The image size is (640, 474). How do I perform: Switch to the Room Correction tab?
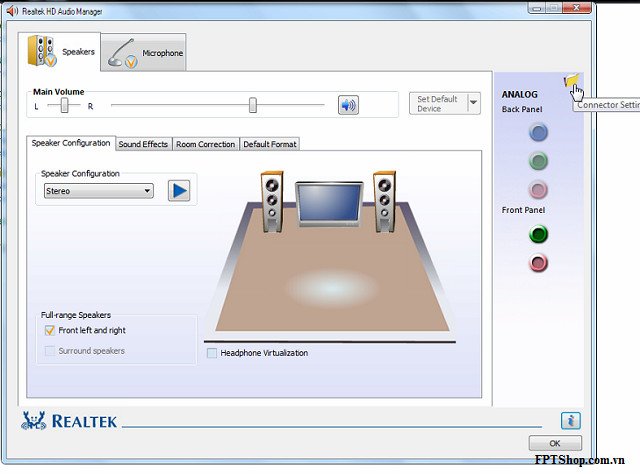[x=205, y=144]
